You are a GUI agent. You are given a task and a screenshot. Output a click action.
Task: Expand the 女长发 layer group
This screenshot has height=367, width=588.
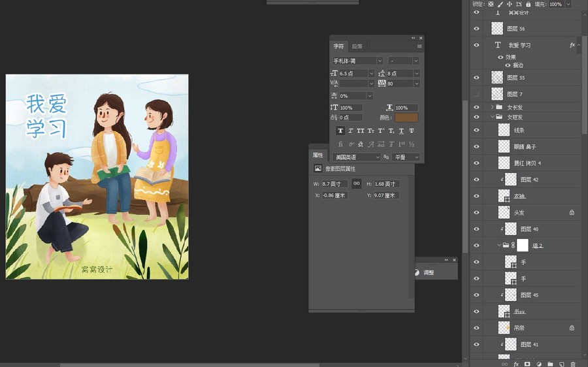coord(493,107)
